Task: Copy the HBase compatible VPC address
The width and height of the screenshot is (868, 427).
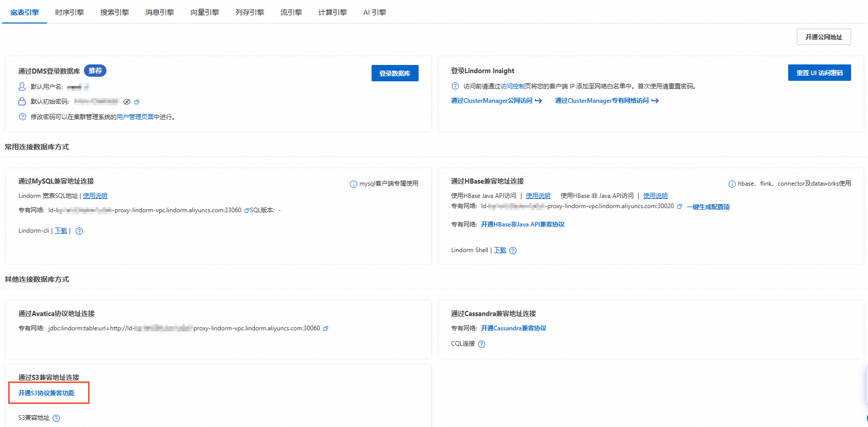Action: point(680,207)
